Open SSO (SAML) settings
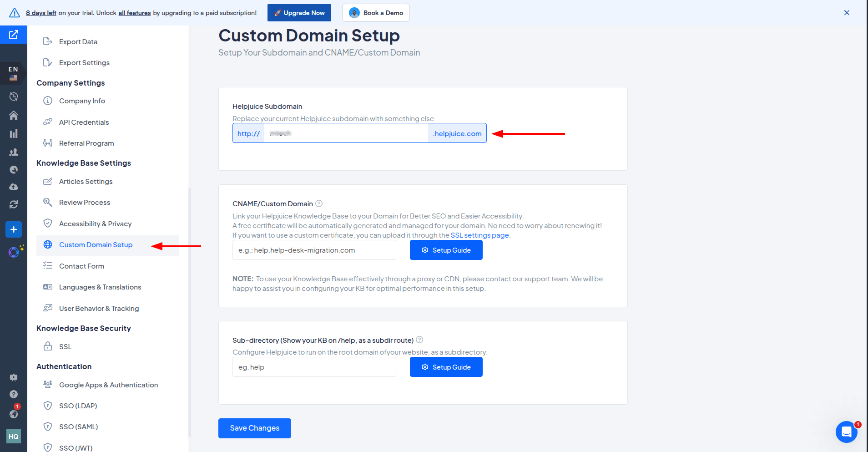Screen dimensions: 868x452 click(108, 427)
